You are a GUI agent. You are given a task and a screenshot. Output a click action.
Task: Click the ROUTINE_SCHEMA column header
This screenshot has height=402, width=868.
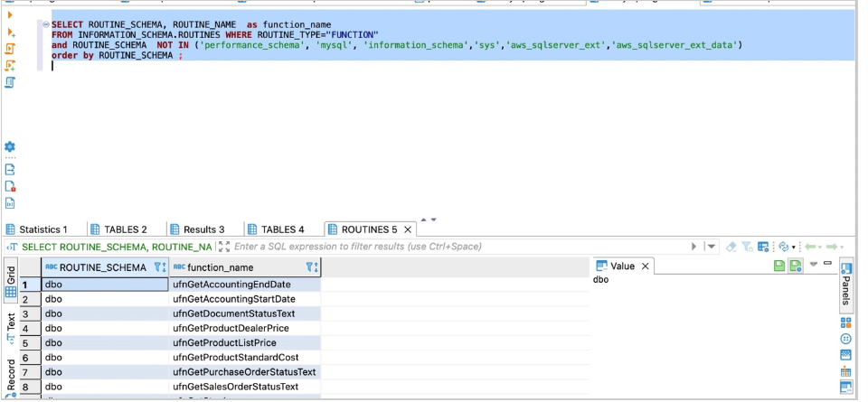coord(103,267)
